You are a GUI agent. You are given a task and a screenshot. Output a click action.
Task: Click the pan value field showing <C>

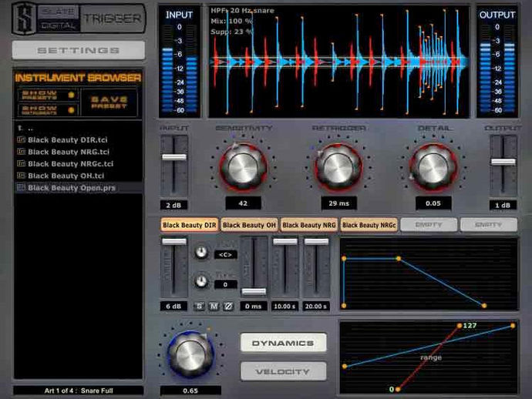(x=226, y=255)
